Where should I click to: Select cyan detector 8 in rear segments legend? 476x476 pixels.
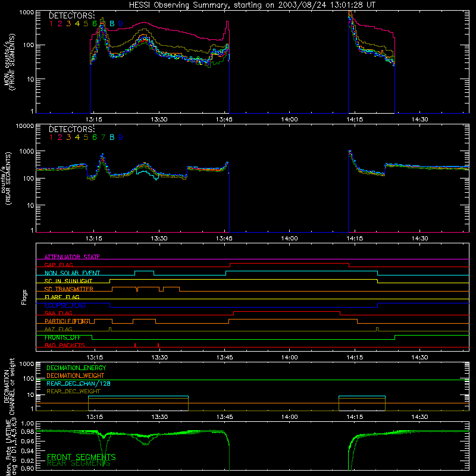pyautogui.click(x=112, y=137)
